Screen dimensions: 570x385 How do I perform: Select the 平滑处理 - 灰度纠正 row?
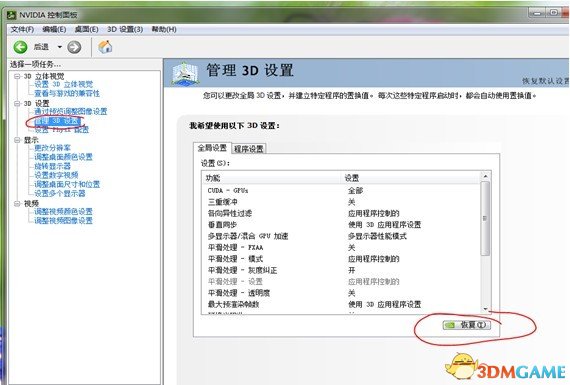click(x=341, y=270)
